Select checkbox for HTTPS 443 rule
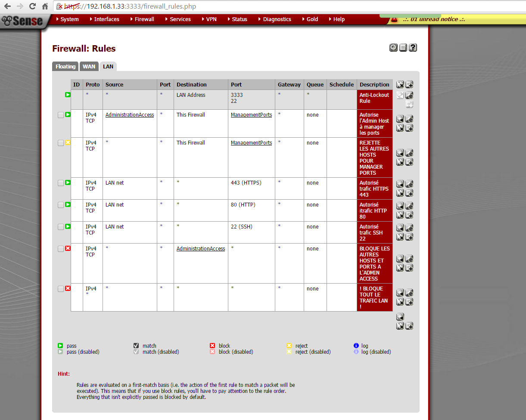 coord(61,183)
